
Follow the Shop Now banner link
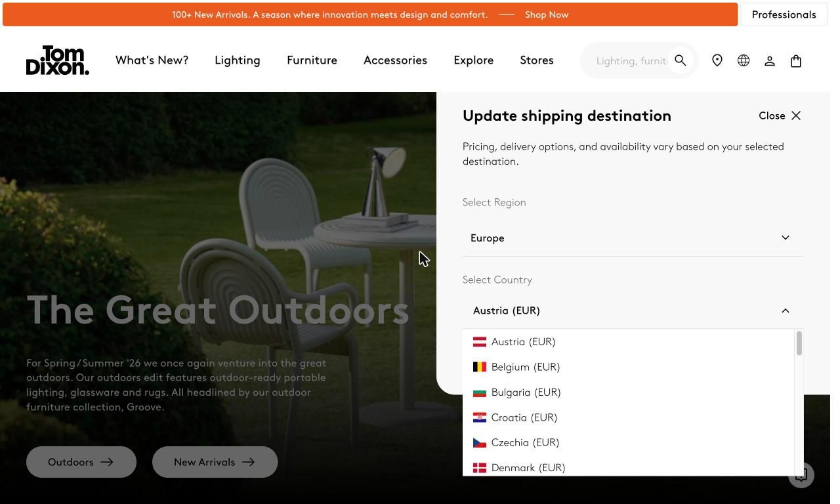click(x=547, y=14)
